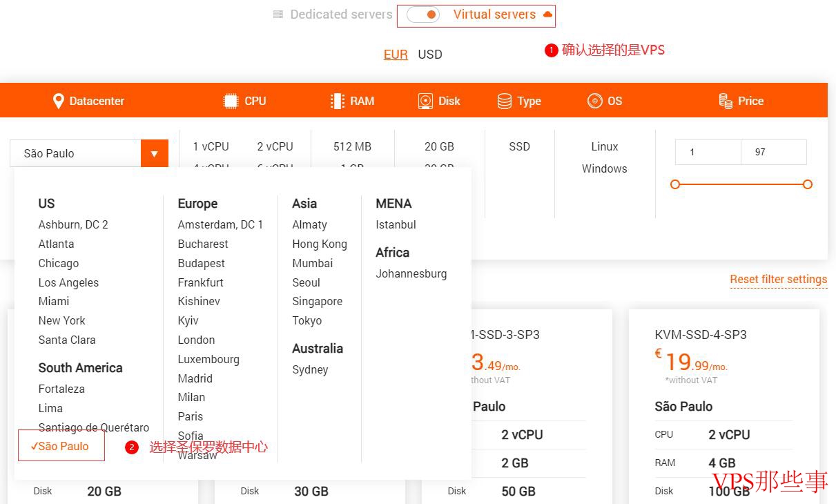Select Frankfurt datacenter
This screenshot has width=836, height=504.
[x=200, y=282]
